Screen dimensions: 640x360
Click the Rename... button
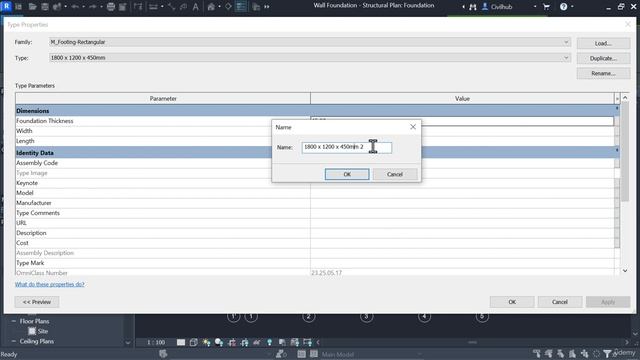(x=603, y=73)
